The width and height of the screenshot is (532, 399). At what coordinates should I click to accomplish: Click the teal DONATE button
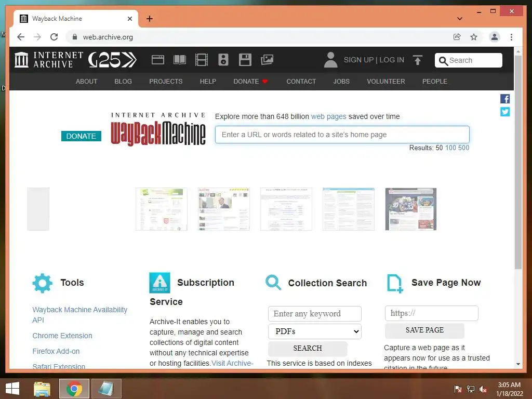point(81,136)
